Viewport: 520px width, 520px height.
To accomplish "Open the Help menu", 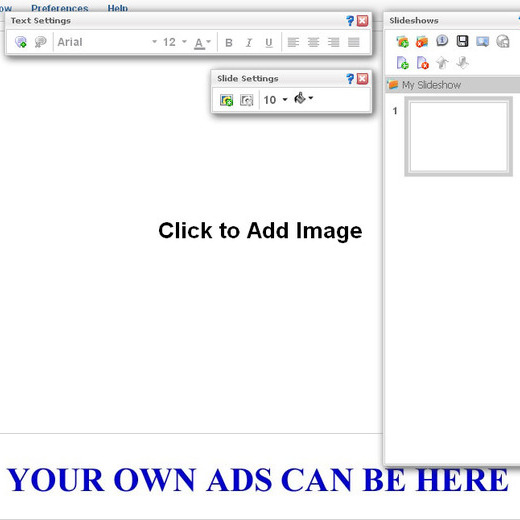I will pyautogui.click(x=118, y=8).
